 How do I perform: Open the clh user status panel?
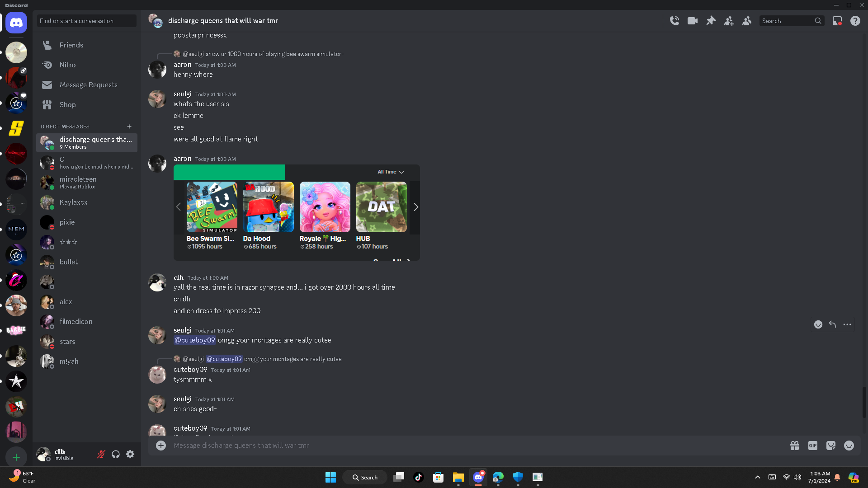pyautogui.click(x=63, y=455)
